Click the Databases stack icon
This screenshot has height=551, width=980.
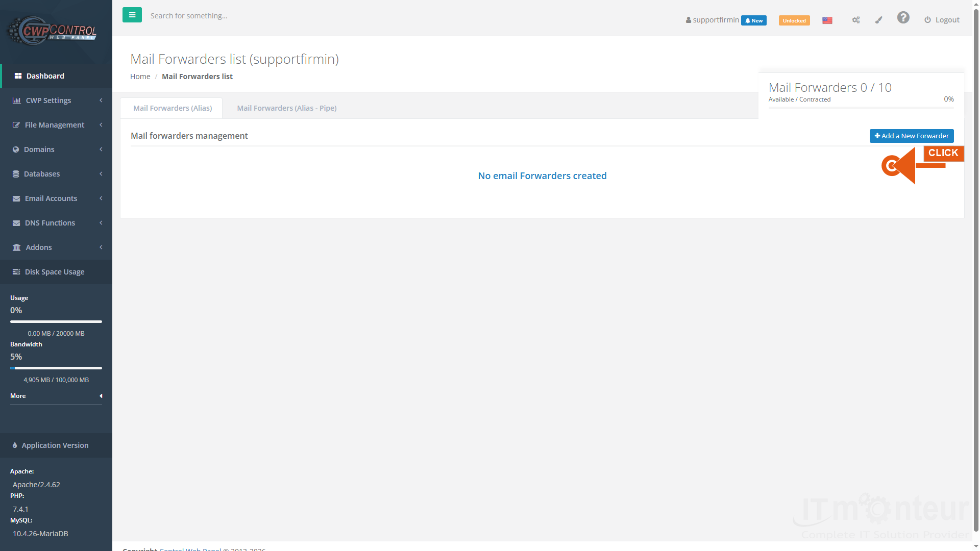coord(16,174)
